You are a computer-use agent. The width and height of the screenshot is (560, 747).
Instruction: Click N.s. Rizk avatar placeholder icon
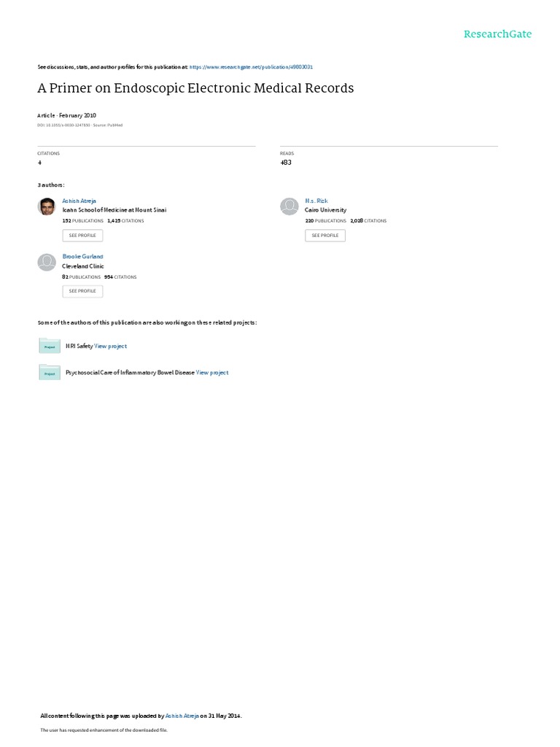click(x=289, y=206)
